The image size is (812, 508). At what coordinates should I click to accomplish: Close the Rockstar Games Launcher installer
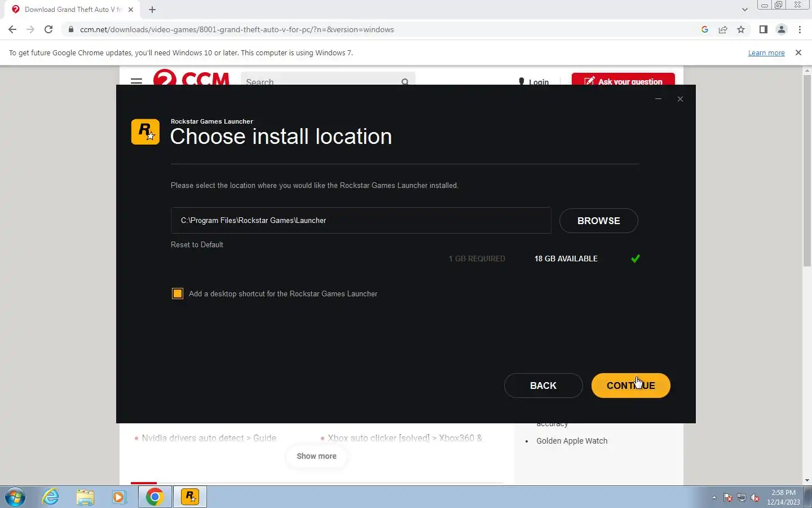[680, 99]
